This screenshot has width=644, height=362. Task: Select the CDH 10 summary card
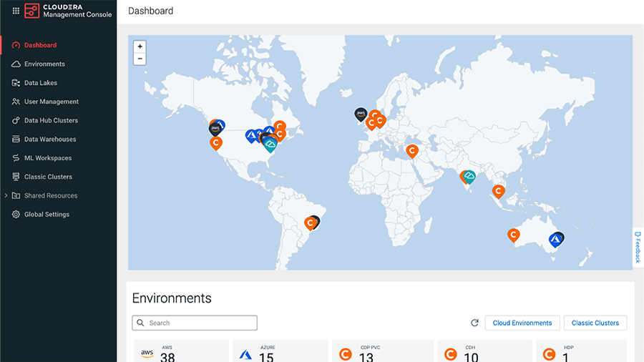click(x=484, y=351)
